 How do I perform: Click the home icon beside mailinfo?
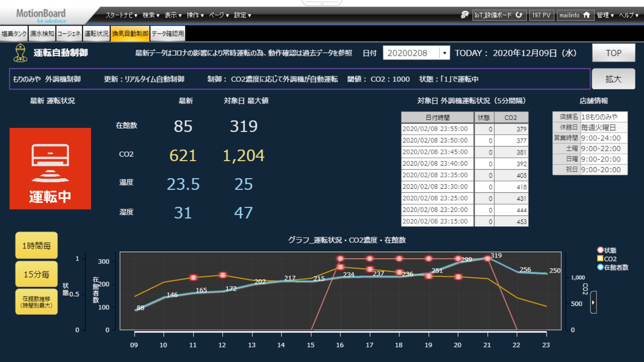587,15
